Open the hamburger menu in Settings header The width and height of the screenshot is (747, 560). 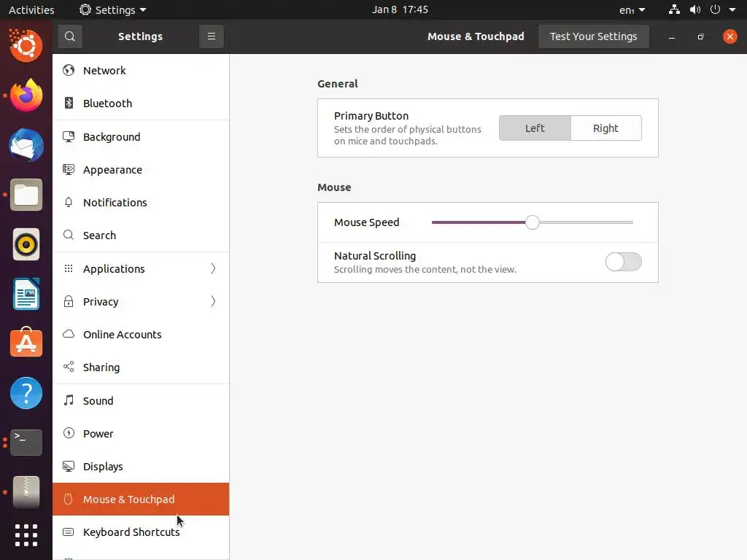click(212, 36)
